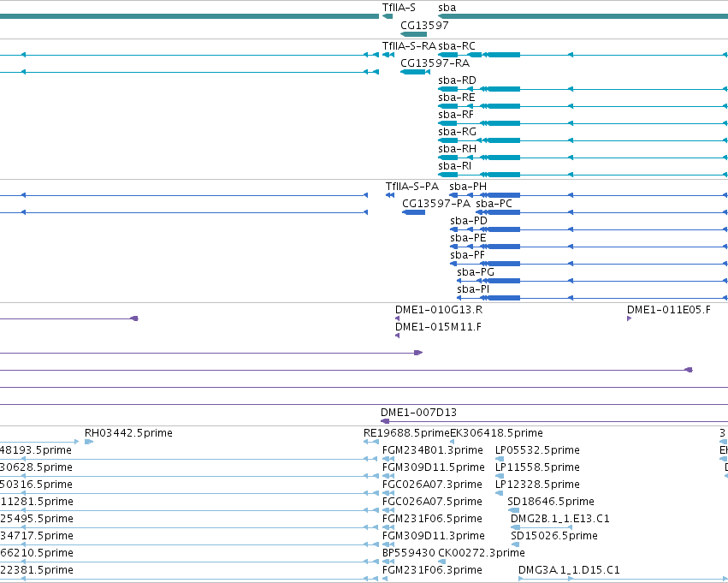The image size is (728, 583).
Task: Select the CG13597-RA transcript label
Action: 435,63
